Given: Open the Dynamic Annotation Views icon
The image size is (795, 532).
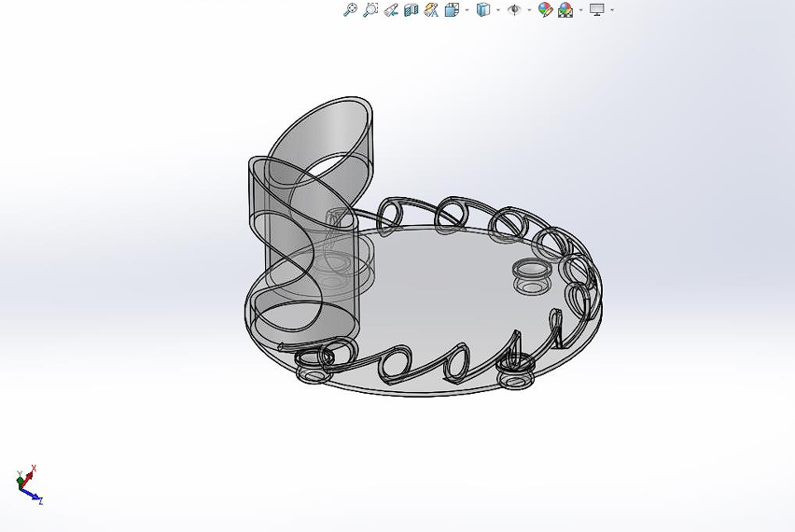Looking at the screenshot, I should [x=431, y=9].
